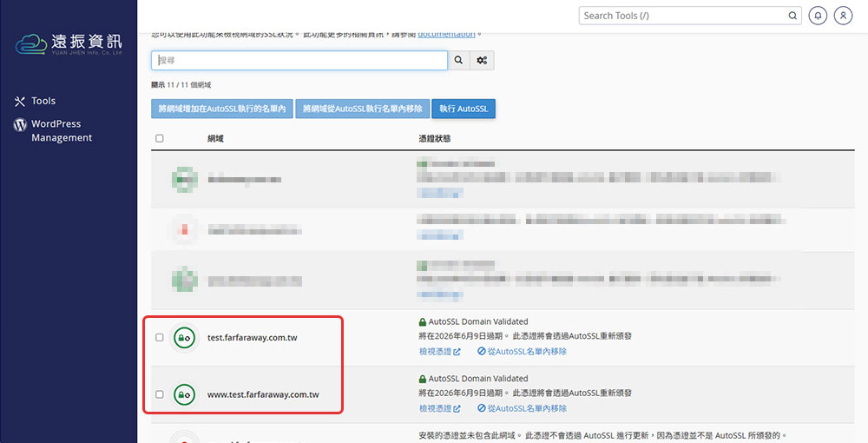This screenshot has height=443, width=868.
Task: Tick the select-all checkbox in table header
Action: click(160, 138)
